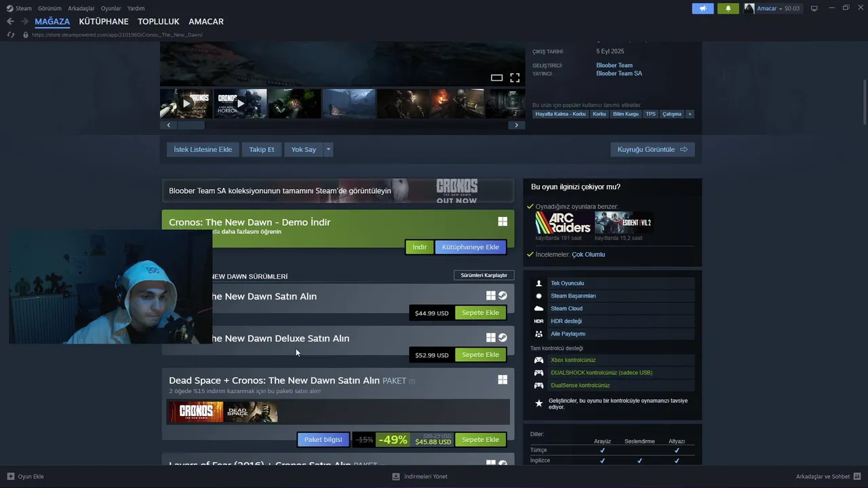The width and height of the screenshot is (868, 488).
Task: Open the announcements megaphone button
Action: point(703,8)
